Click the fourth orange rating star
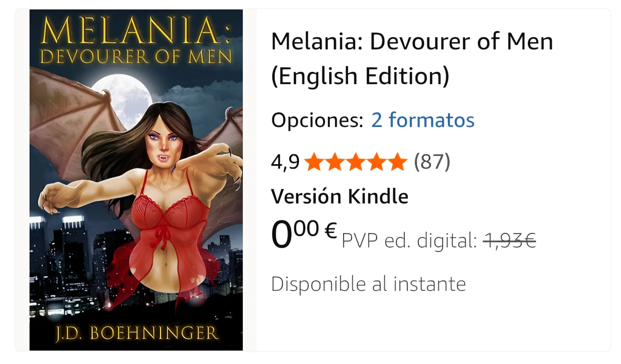Viewport: 621px width, 364px height. click(x=376, y=162)
